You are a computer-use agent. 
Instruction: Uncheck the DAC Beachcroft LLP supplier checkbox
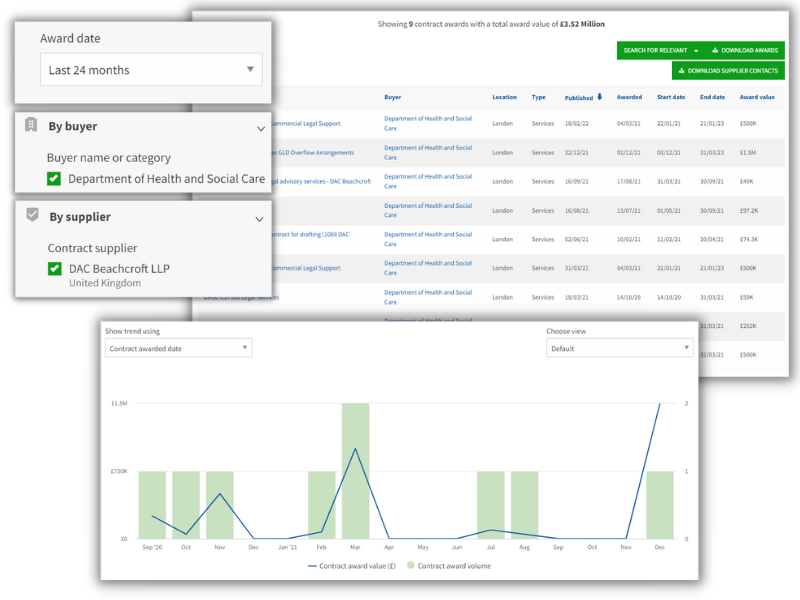tap(54, 269)
